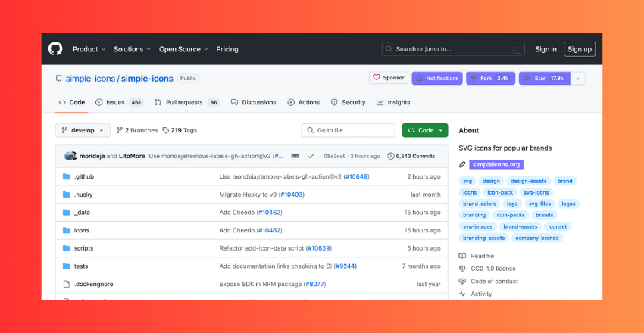This screenshot has height=333, width=644.
Task: Click the link icon beside simpleicons.org
Action: click(462, 165)
